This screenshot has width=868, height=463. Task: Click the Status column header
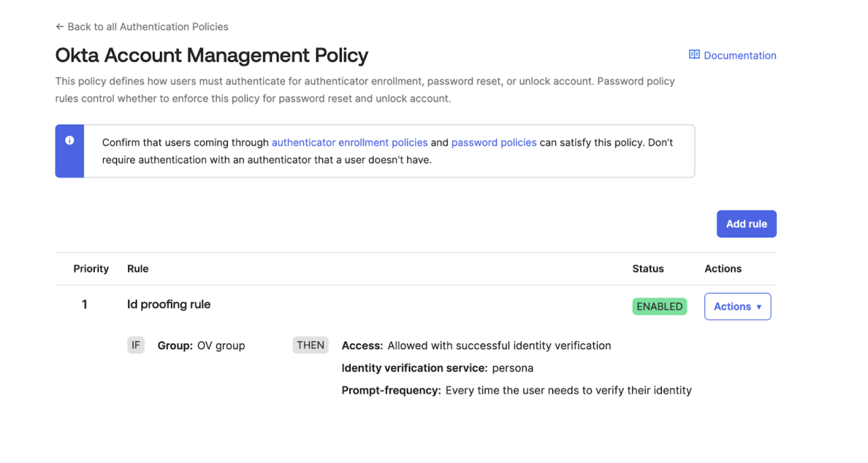(648, 268)
